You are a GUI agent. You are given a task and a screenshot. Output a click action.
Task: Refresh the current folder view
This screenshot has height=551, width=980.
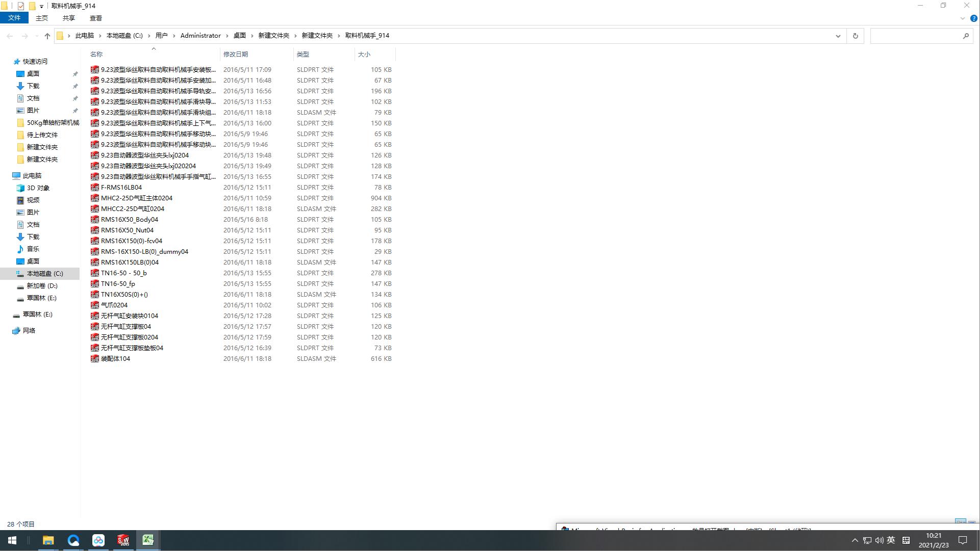click(856, 36)
